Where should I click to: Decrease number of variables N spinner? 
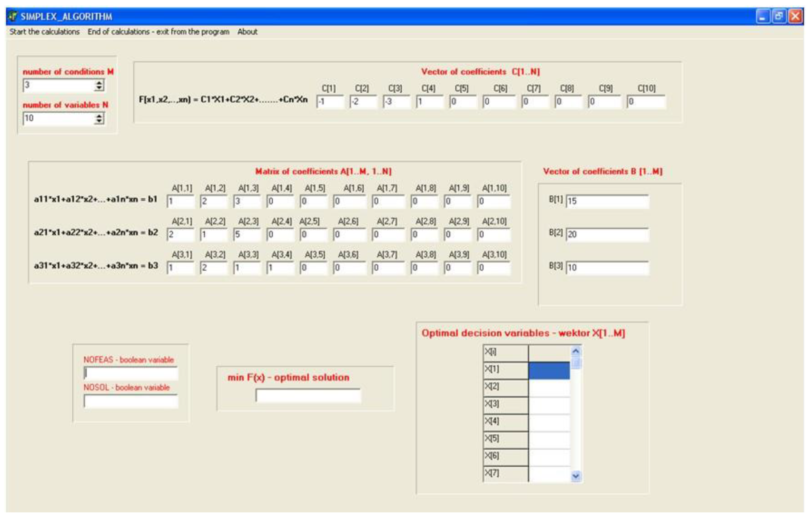(99, 121)
